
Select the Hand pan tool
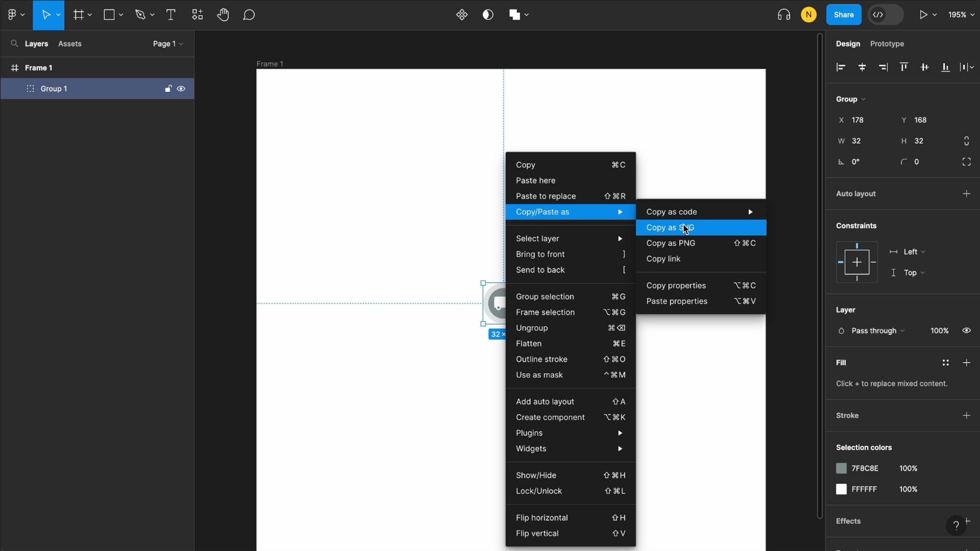[x=223, y=15]
